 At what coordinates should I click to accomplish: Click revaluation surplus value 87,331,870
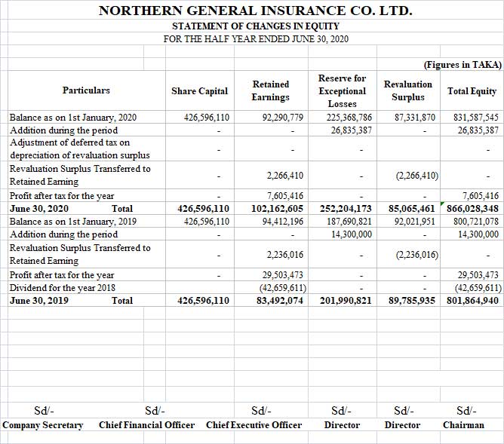(415, 117)
